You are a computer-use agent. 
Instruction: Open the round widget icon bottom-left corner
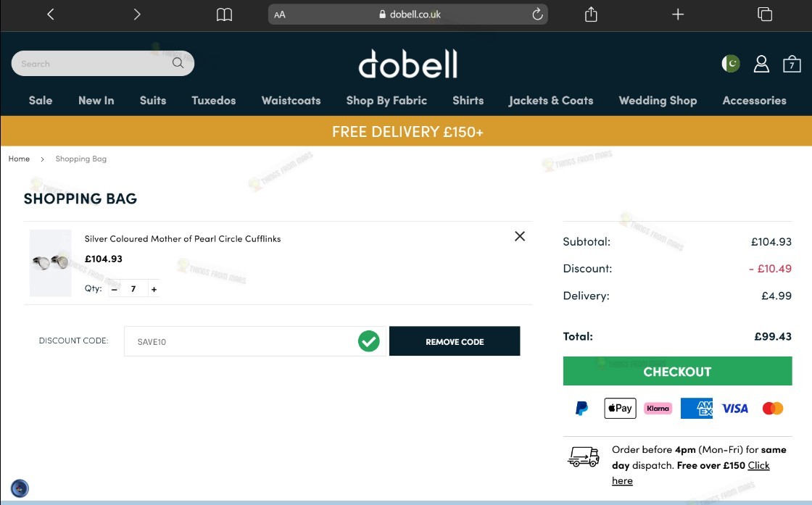tap(20, 488)
